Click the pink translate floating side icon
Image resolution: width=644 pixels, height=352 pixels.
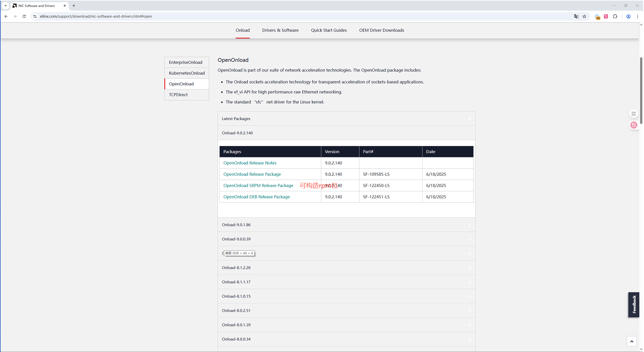(633, 125)
